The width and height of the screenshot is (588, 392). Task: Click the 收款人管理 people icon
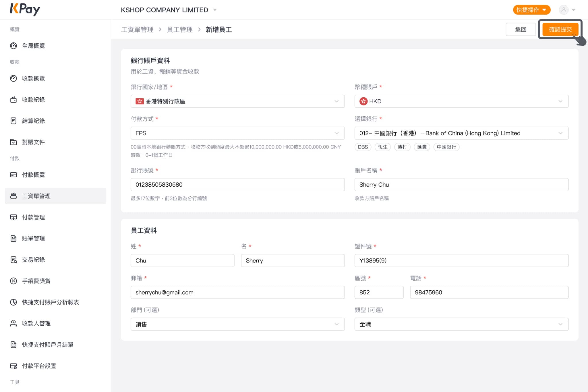13,323
